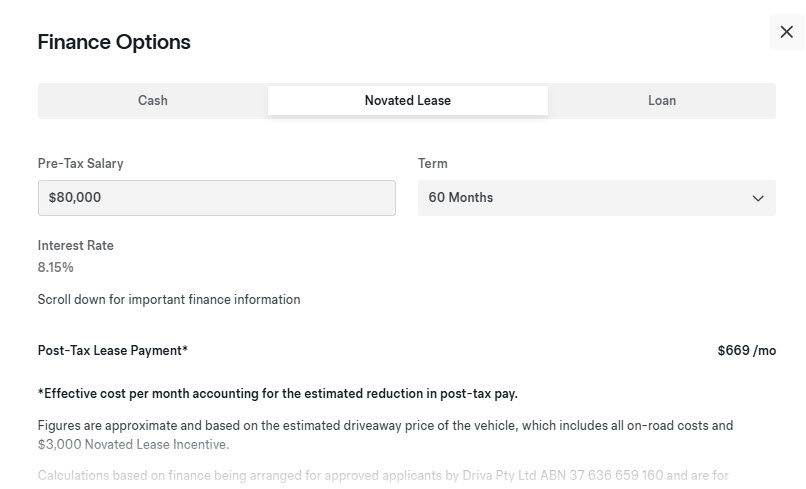Click the Driva Pty Ltd disclaimer line
Viewport: 806px width, 489px height.
coord(383,476)
